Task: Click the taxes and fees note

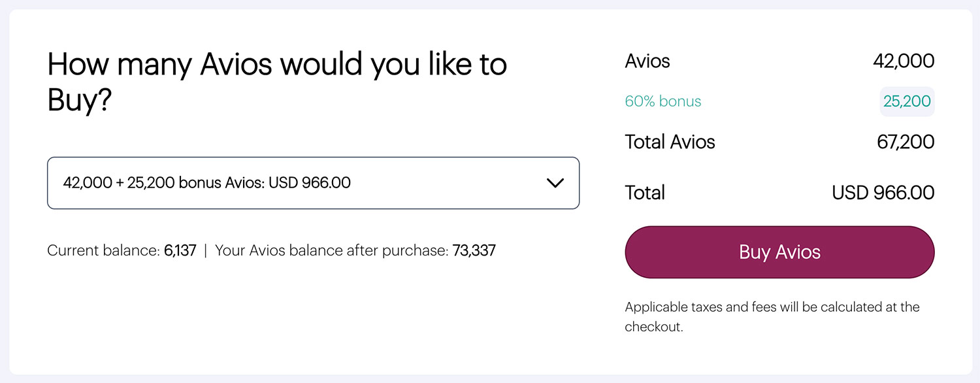Action: coord(772,316)
